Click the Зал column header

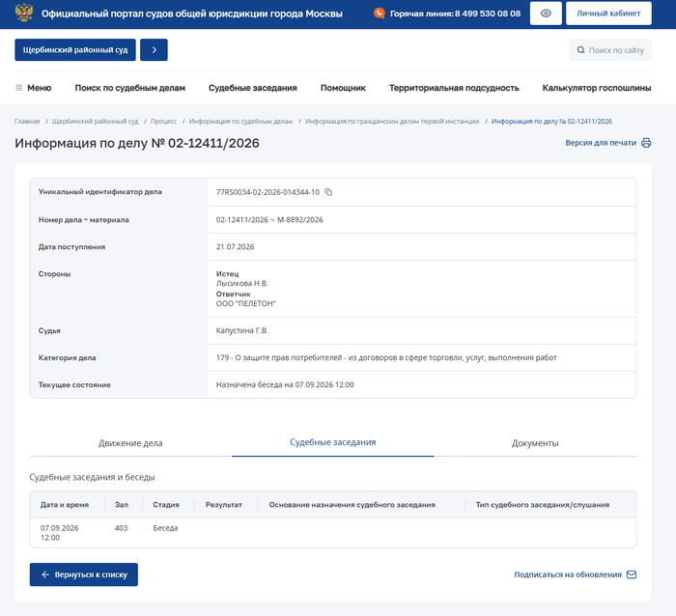tap(122, 505)
